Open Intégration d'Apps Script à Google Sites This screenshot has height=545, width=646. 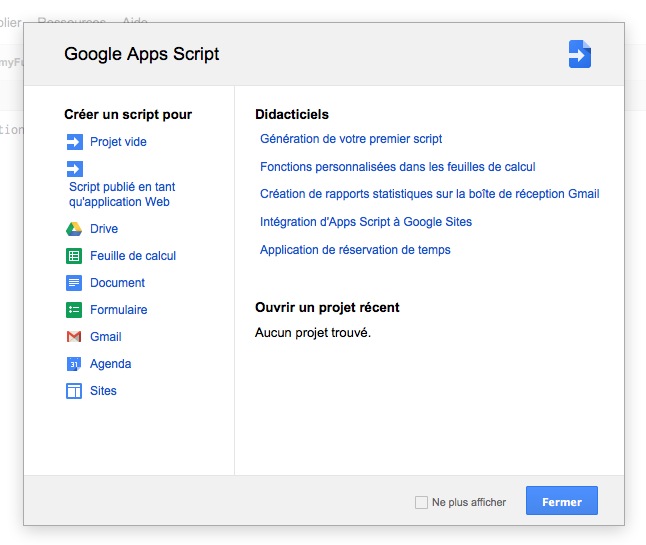click(x=366, y=222)
